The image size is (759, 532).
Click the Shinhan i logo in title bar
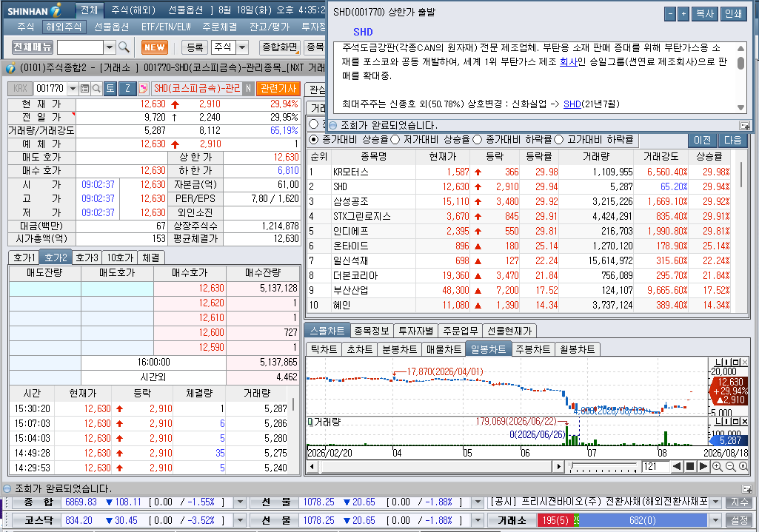(x=56, y=10)
